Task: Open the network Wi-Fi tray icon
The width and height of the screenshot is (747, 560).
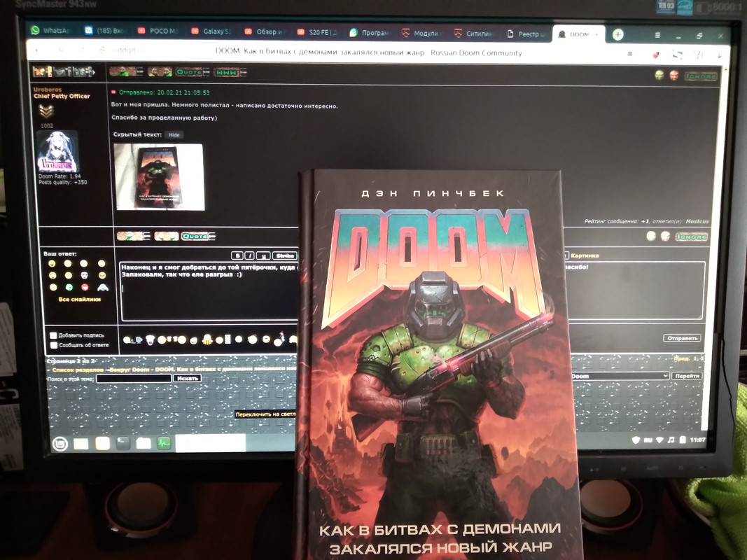Action: tap(659, 440)
